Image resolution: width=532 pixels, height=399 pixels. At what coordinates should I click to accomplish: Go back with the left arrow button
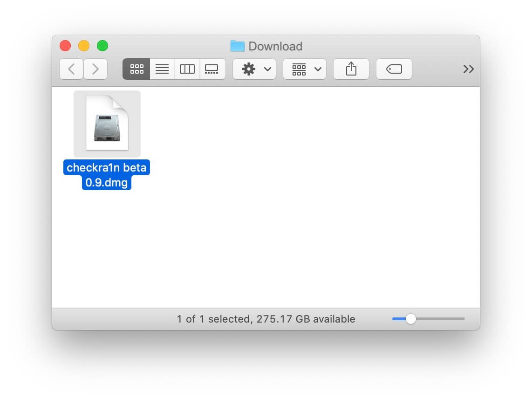(x=71, y=69)
